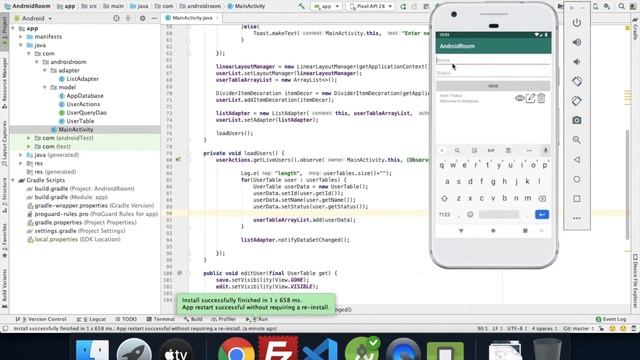Open the Profiler tool window

(223, 319)
